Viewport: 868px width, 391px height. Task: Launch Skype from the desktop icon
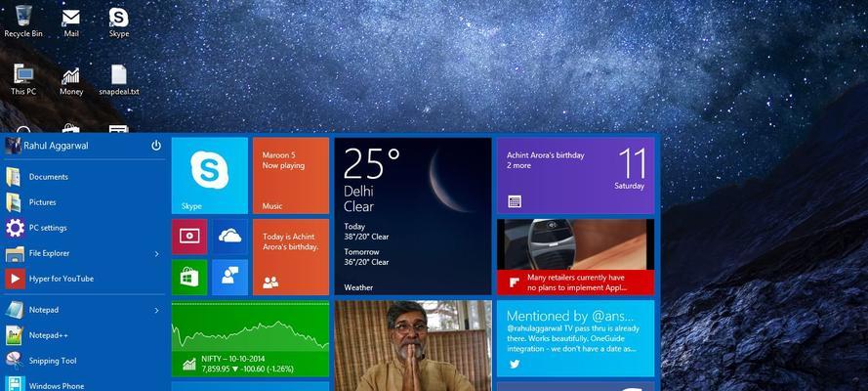tap(118, 22)
